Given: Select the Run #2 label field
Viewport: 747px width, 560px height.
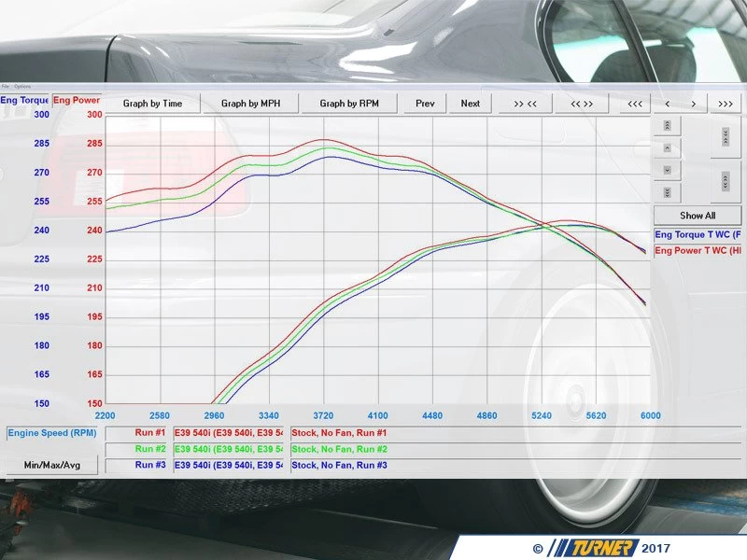Looking at the screenshot, I should (x=138, y=449).
